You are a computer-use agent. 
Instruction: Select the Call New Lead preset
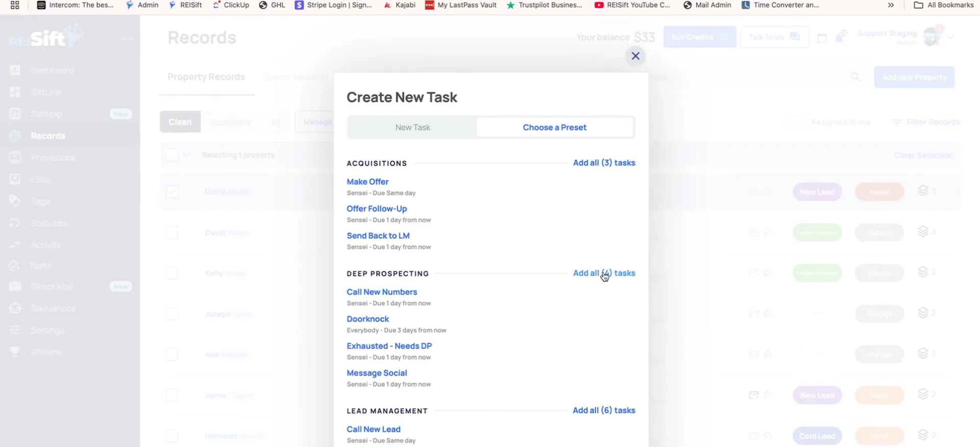(374, 429)
